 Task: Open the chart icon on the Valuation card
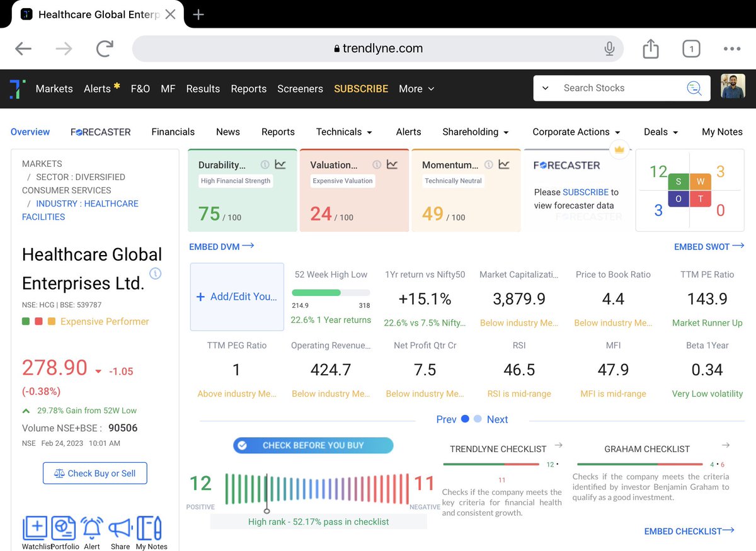[x=392, y=164]
